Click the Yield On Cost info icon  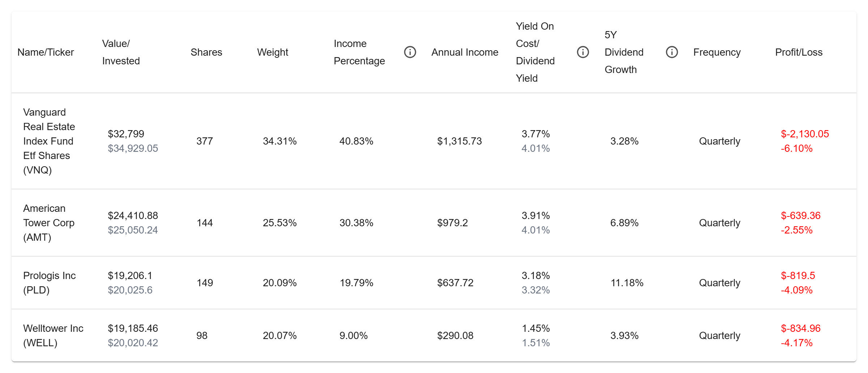point(583,52)
